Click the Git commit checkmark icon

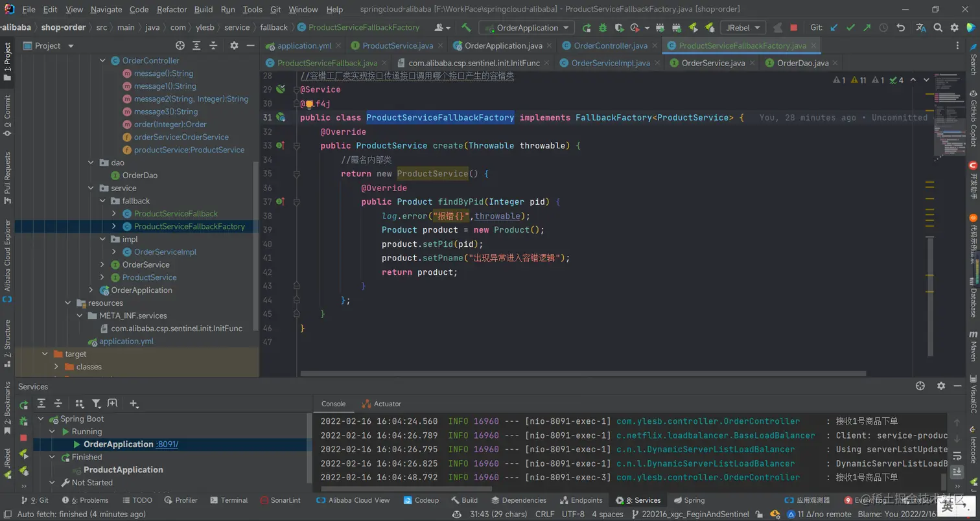(850, 28)
